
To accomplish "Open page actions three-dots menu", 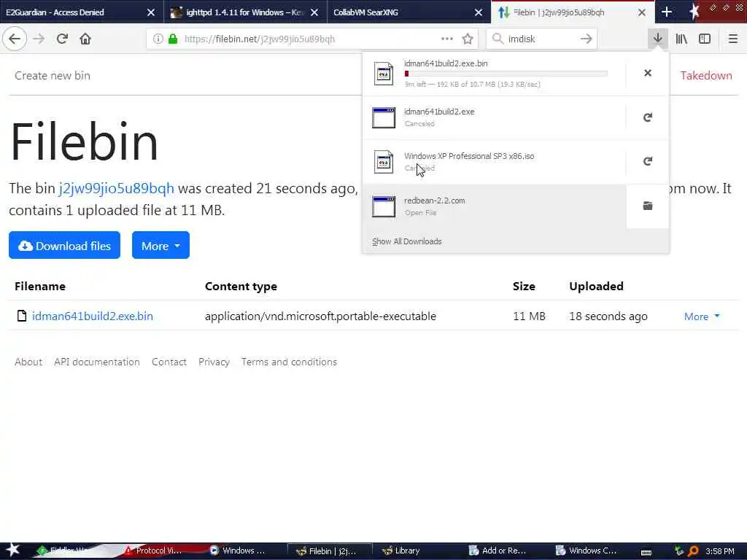I will coord(447,39).
